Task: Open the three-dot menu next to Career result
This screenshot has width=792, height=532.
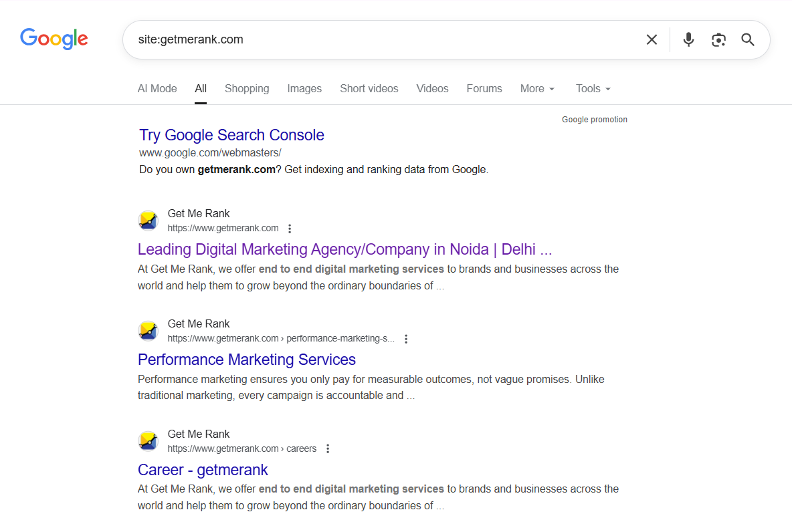Action: pyautogui.click(x=328, y=448)
